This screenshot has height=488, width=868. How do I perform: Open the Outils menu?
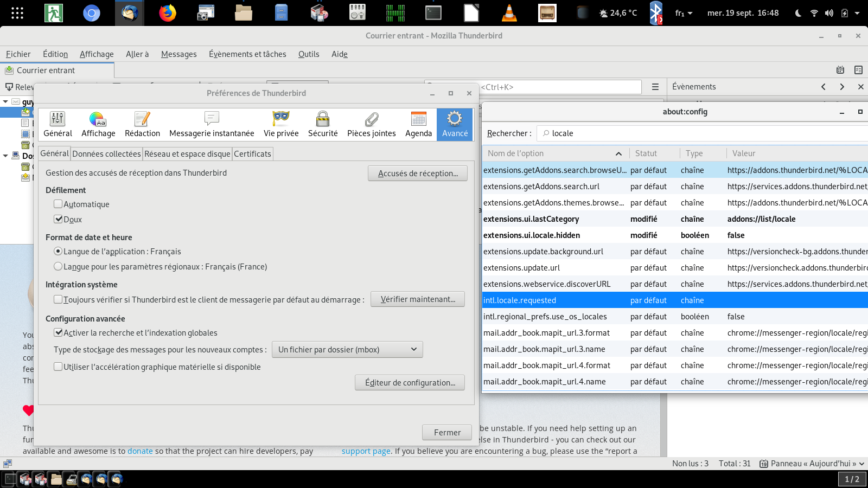click(x=309, y=54)
